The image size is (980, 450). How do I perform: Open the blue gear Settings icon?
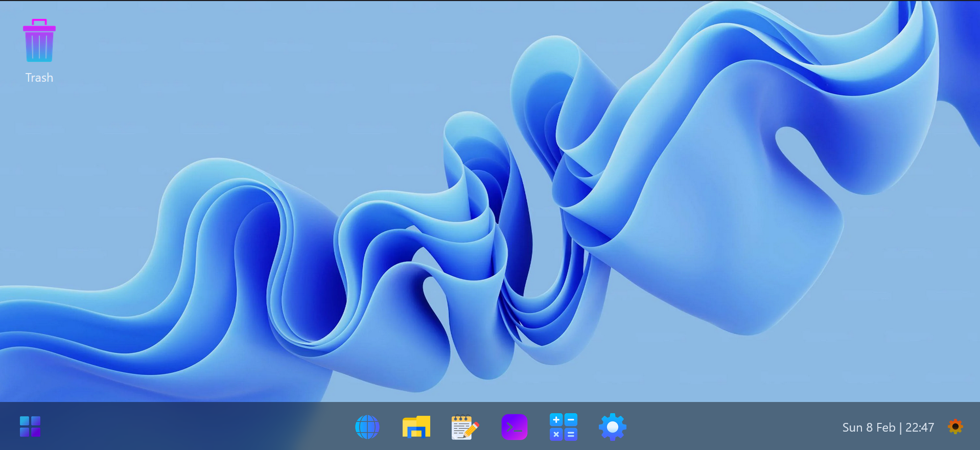tap(612, 427)
